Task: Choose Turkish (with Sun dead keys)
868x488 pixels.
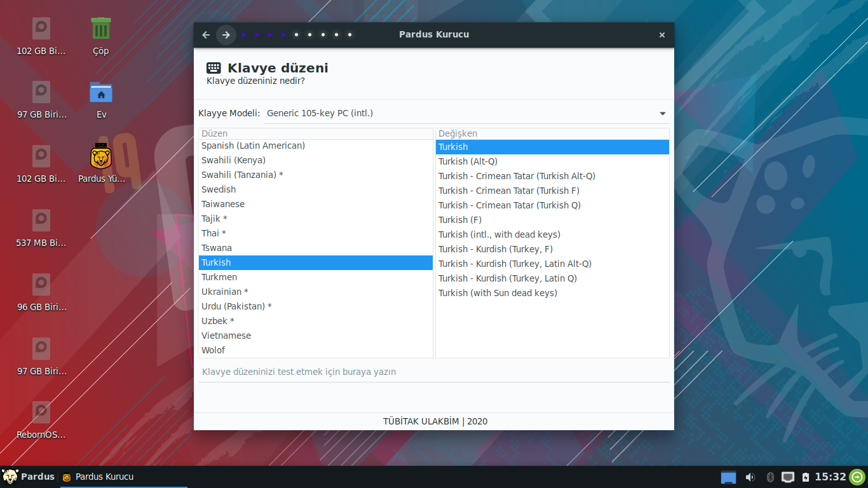Action: (552, 293)
